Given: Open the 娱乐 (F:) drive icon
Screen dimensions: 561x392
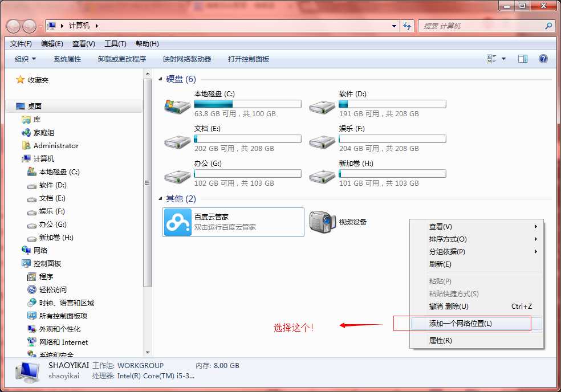Looking at the screenshot, I should tap(322, 142).
